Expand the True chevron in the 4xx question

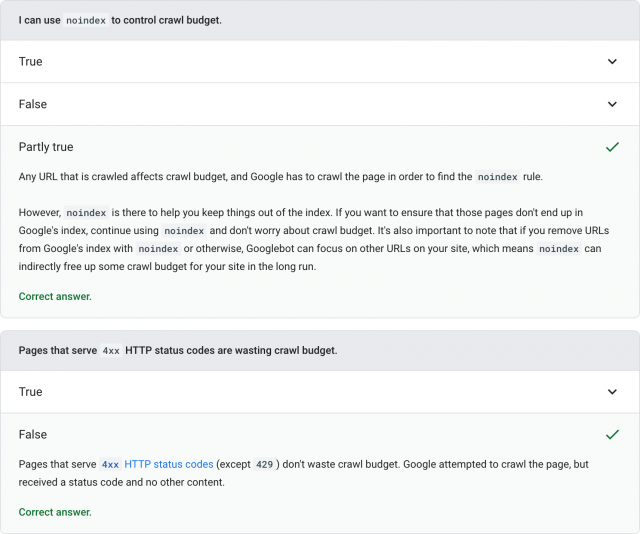tap(612, 392)
